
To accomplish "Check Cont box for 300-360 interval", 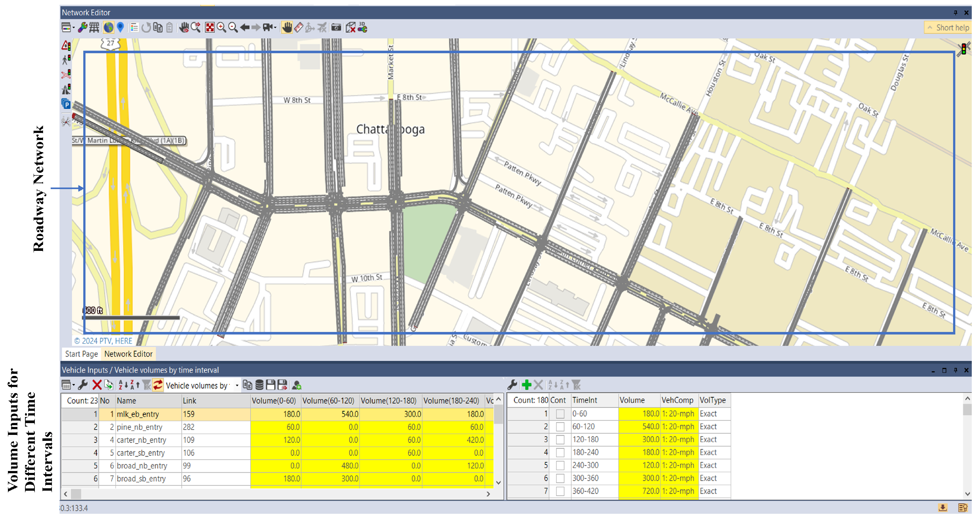I will (560, 478).
